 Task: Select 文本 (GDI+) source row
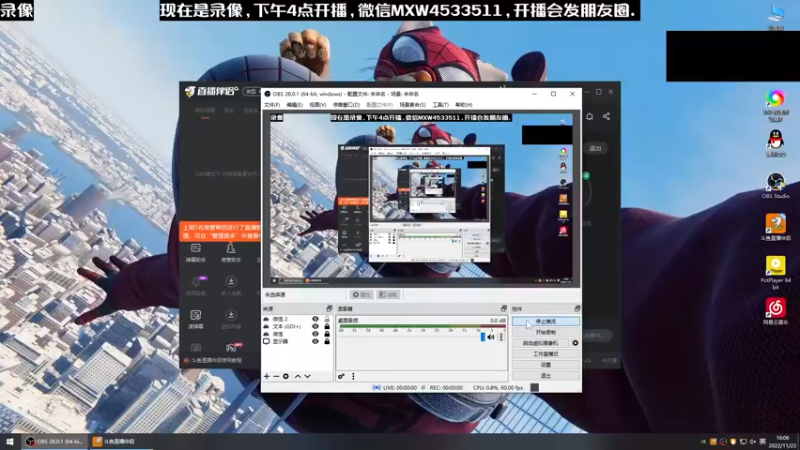(x=297, y=327)
